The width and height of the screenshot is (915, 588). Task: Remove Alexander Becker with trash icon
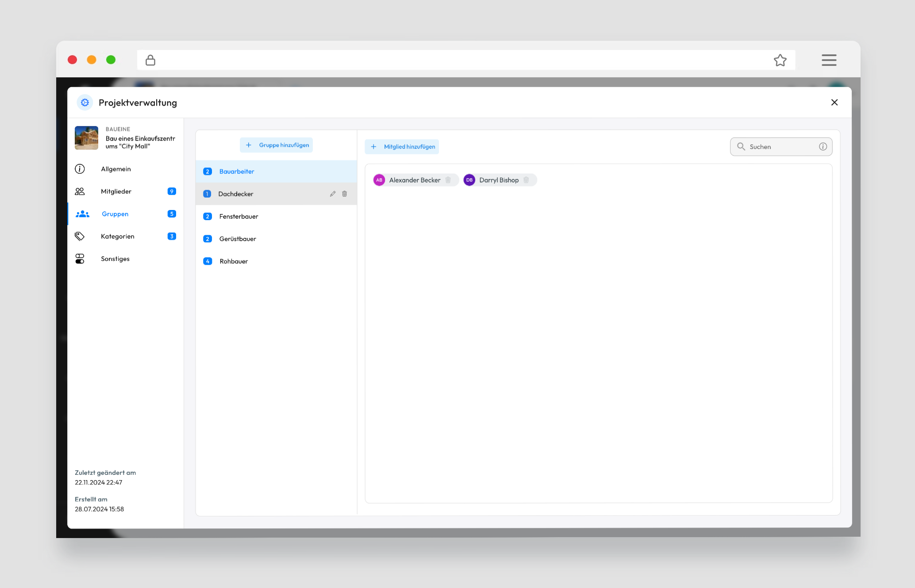(x=448, y=180)
